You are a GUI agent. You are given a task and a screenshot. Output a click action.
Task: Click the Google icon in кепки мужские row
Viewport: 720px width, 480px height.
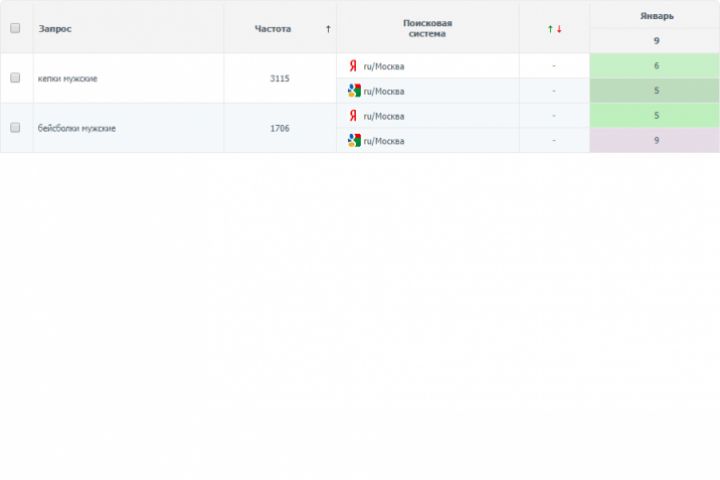354,90
